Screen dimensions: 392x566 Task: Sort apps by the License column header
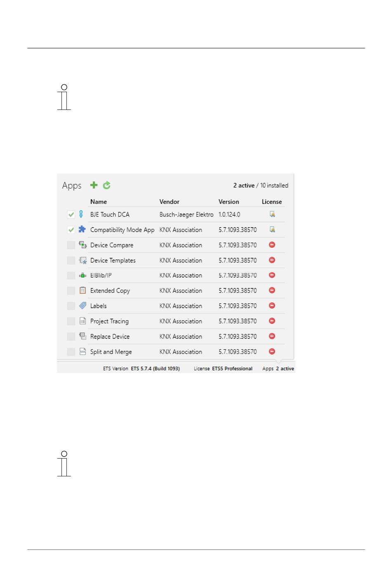[272, 202]
